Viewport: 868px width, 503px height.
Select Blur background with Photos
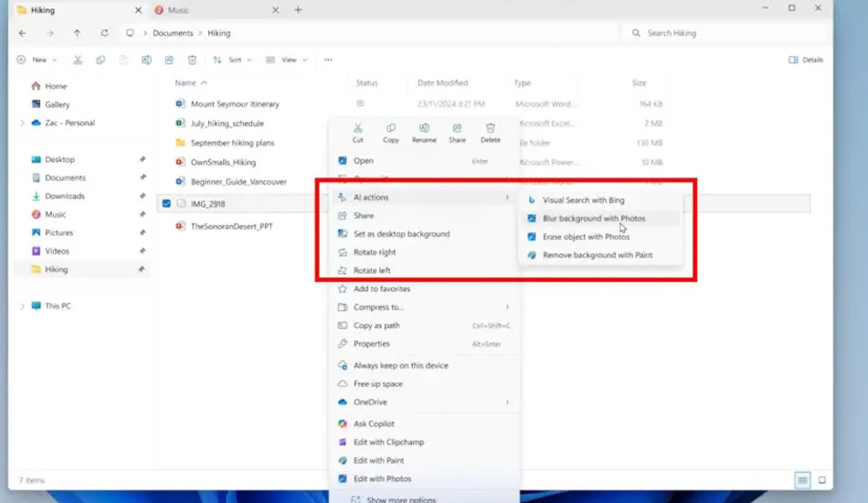[x=600, y=219]
